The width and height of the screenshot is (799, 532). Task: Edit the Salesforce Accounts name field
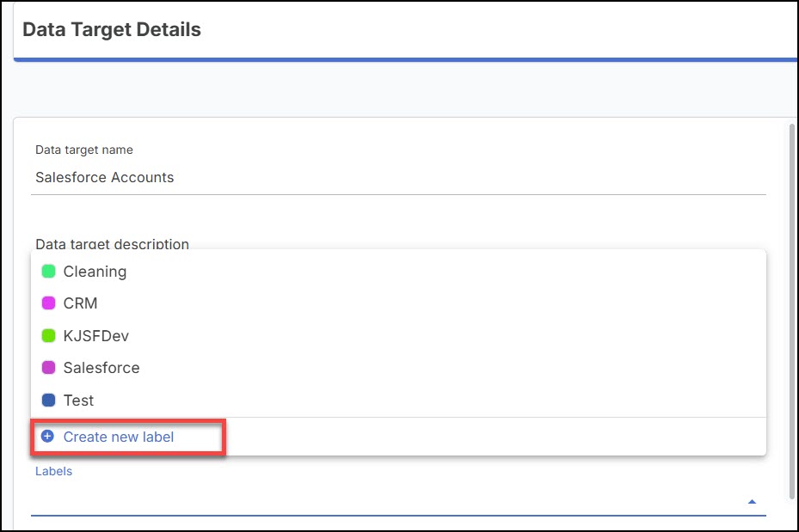point(398,178)
